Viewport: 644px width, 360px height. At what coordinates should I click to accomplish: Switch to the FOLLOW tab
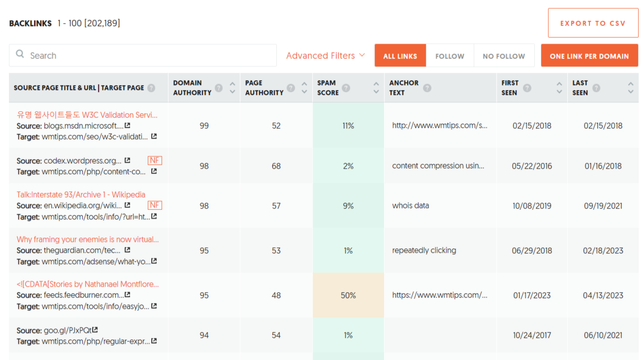coord(450,55)
